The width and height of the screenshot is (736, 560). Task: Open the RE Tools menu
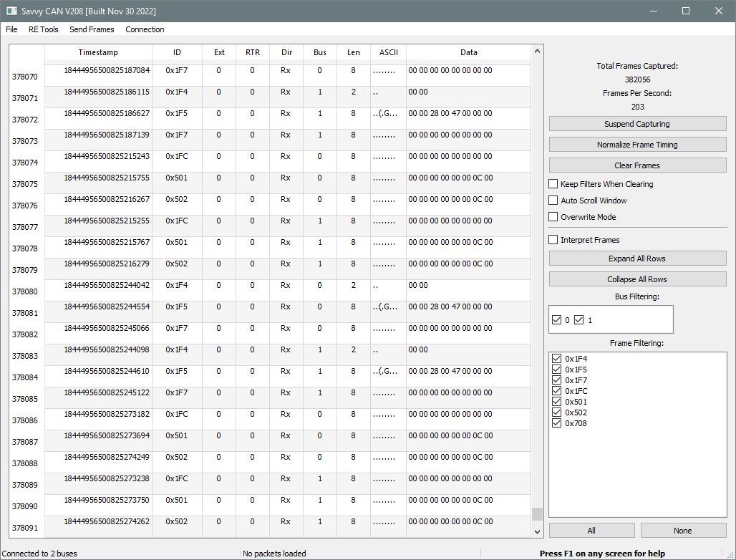coord(43,29)
